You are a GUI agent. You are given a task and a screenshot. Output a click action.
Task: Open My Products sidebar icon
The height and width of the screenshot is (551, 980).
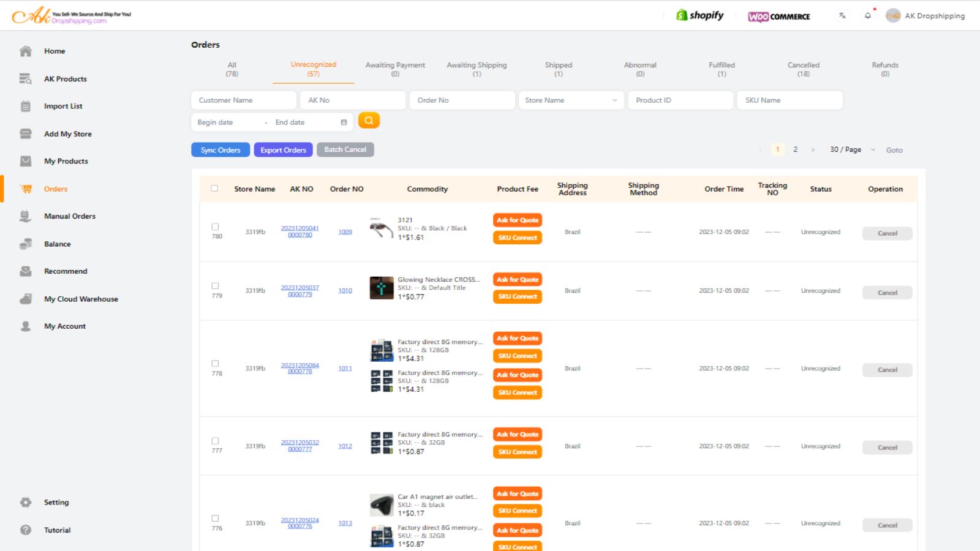tap(26, 162)
